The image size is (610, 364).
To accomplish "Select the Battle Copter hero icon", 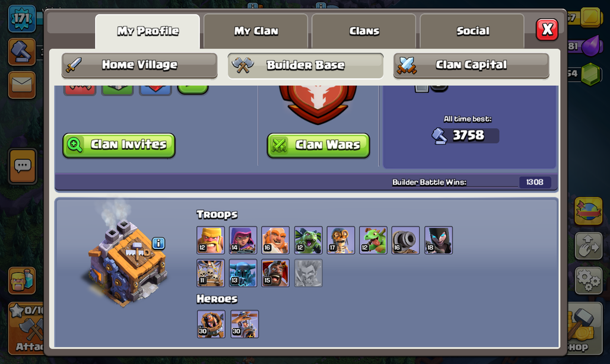I will [244, 324].
